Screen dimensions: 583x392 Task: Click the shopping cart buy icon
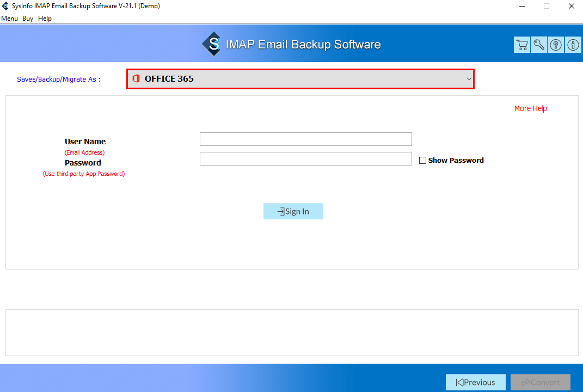(522, 45)
